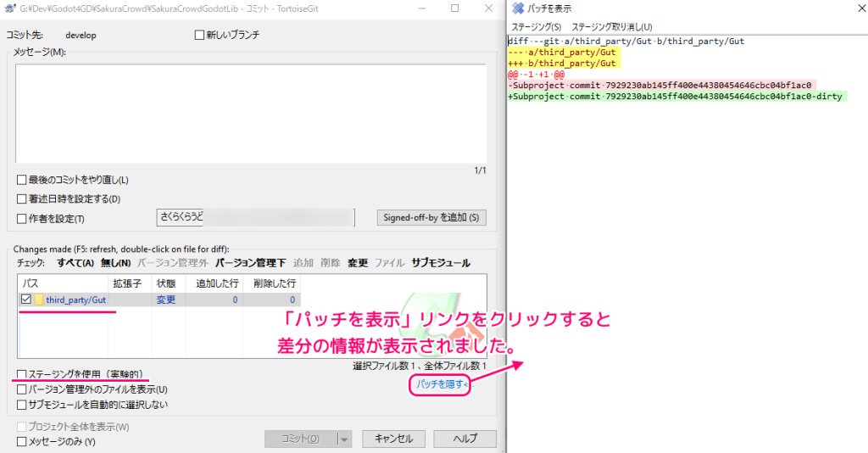Open the ステージング取り消し(U) menu
This screenshot has width=868, height=453.
pos(612,27)
